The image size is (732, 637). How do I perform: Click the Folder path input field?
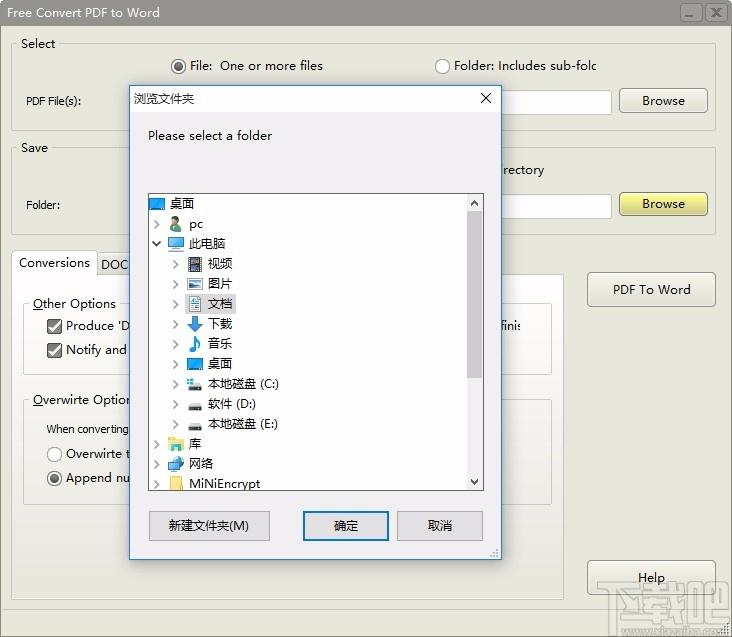pyautogui.click(x=556, y=206)
